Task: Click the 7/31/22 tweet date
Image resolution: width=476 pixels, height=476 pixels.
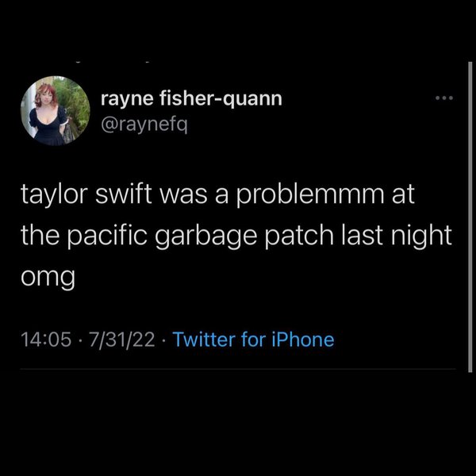Action: (x=121, y=339)
